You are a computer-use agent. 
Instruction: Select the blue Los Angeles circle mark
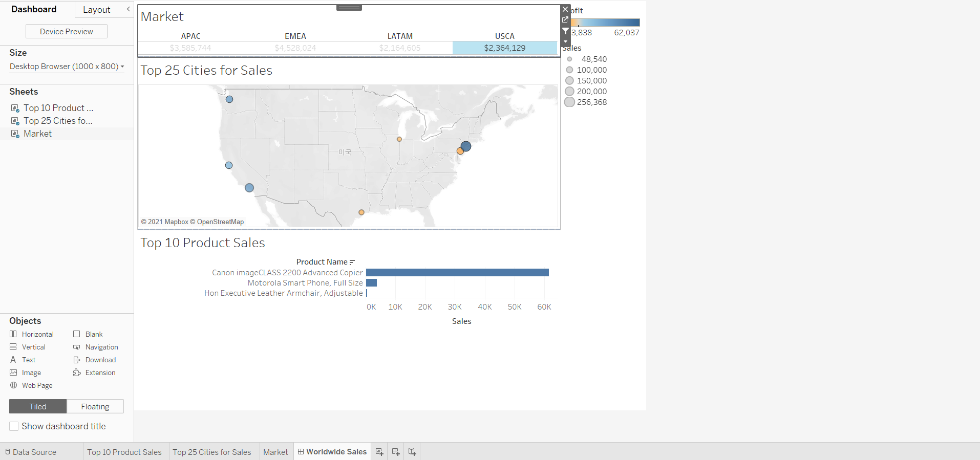[249, 188]
